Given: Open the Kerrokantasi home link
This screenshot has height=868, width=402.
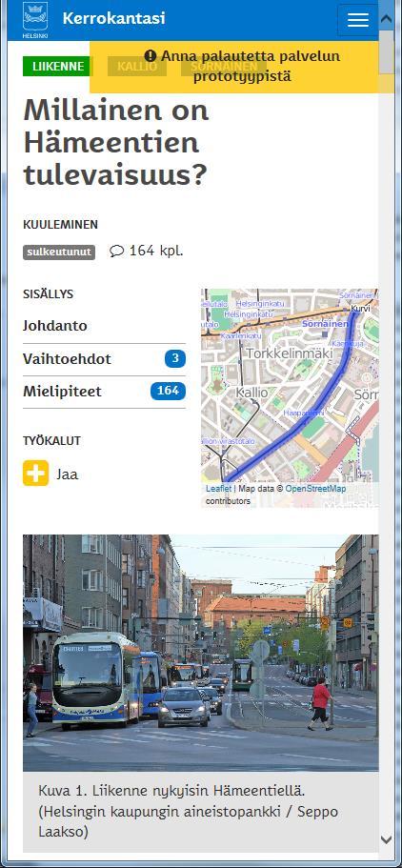Looking at the screenshot, I should pyautogui.click(x=113, y=18).
